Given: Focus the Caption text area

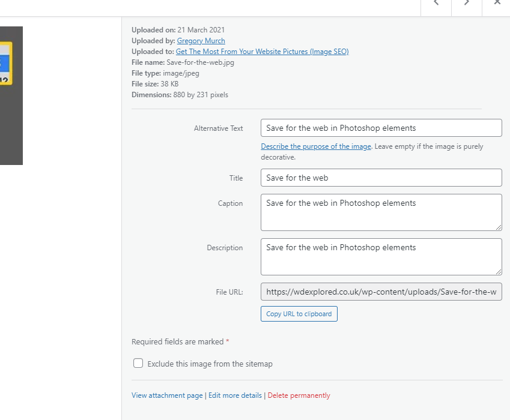Looking at the screenshot, I should coord(381,212).
